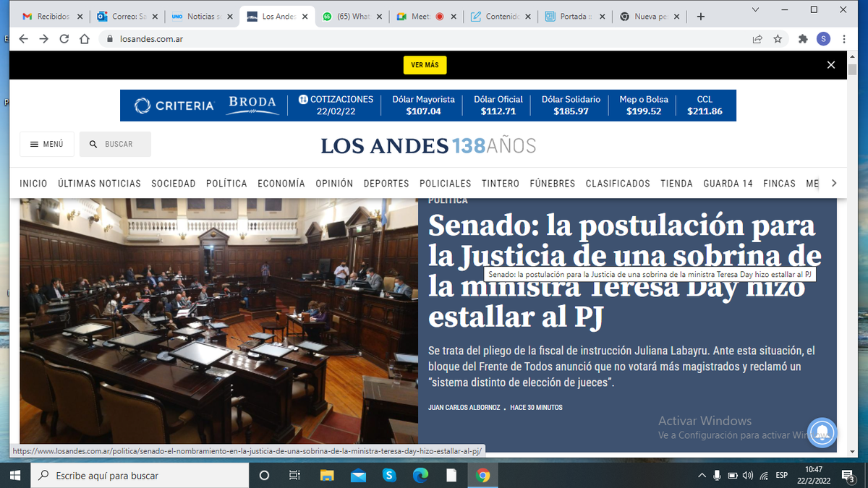
Task: Open Task View on the taskbar
Action: coord(294,475)
